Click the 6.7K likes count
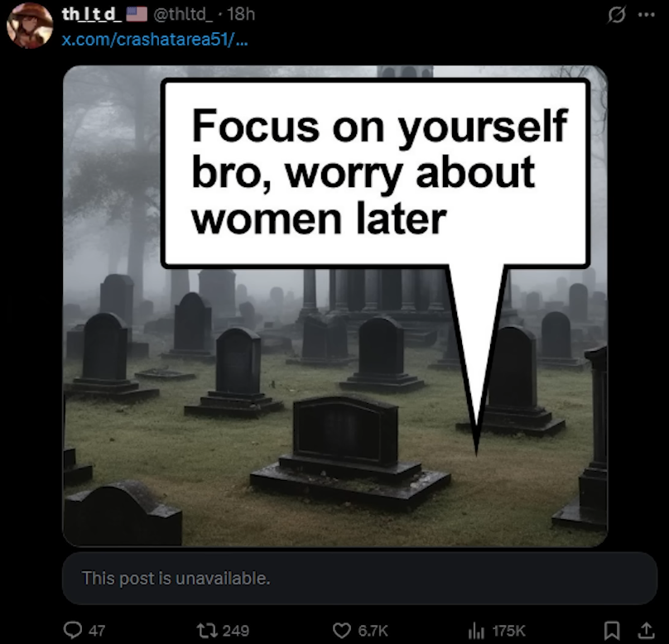This screenshot has height=644, width=669. coord(373,631)
